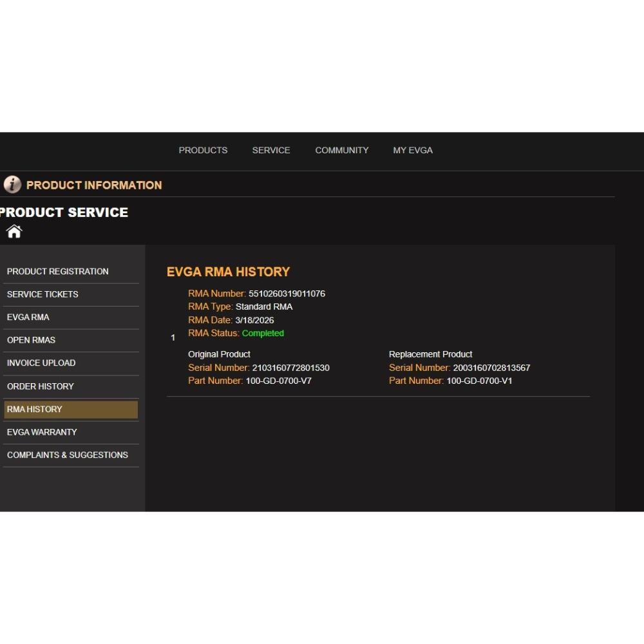The height and width of the screenshot is (644, 644).
Task: Select the highlighted RMA History item
Action: pos(71,410)
